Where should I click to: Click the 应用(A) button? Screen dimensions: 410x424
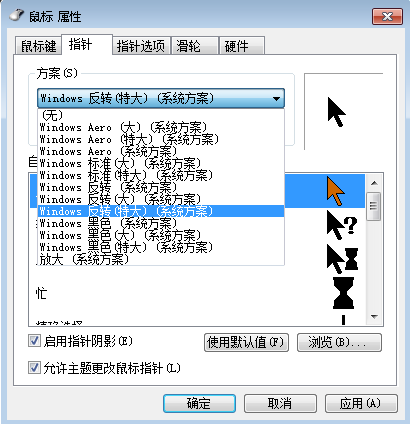tap(361, 404)
